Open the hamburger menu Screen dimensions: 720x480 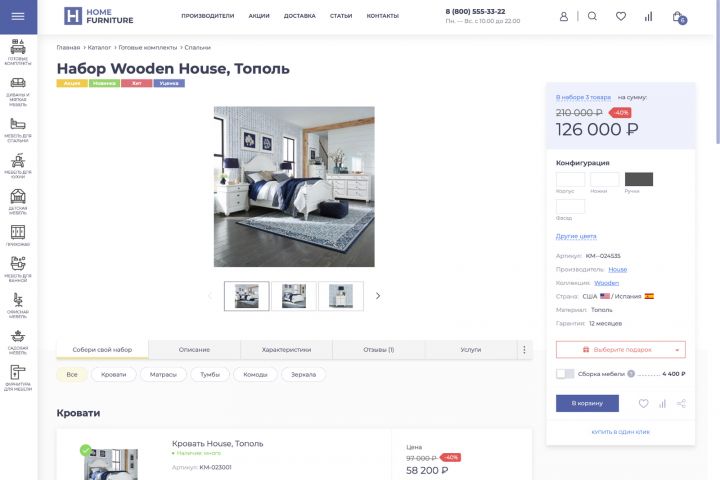coord(18,17)
